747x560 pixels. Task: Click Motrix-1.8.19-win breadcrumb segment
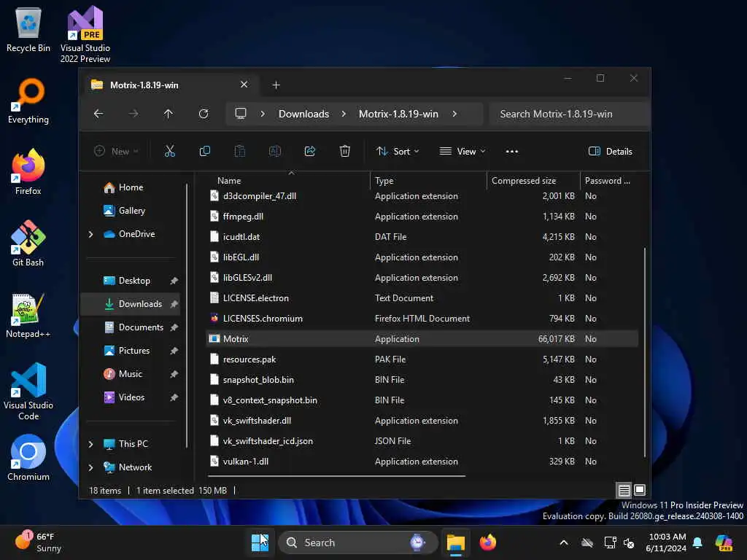(x=398, y=114)
